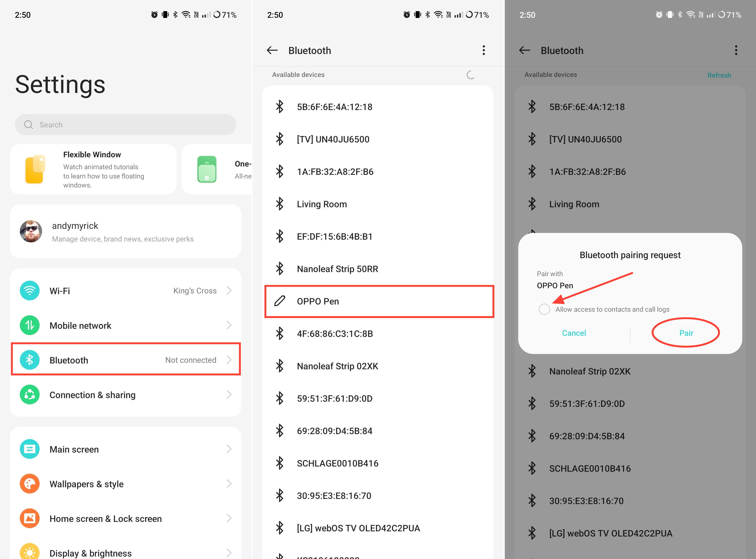
Task: Go back from the dimmed Bluetooth screen
Action: [x=524, y=50]
